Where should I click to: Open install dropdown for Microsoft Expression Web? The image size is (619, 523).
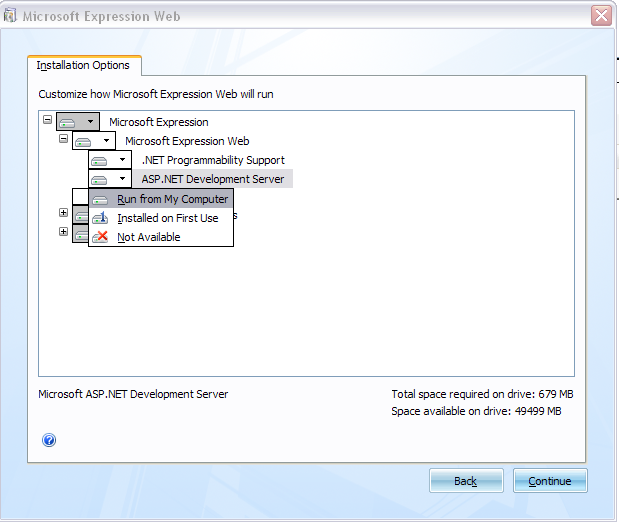pos(94,141)
